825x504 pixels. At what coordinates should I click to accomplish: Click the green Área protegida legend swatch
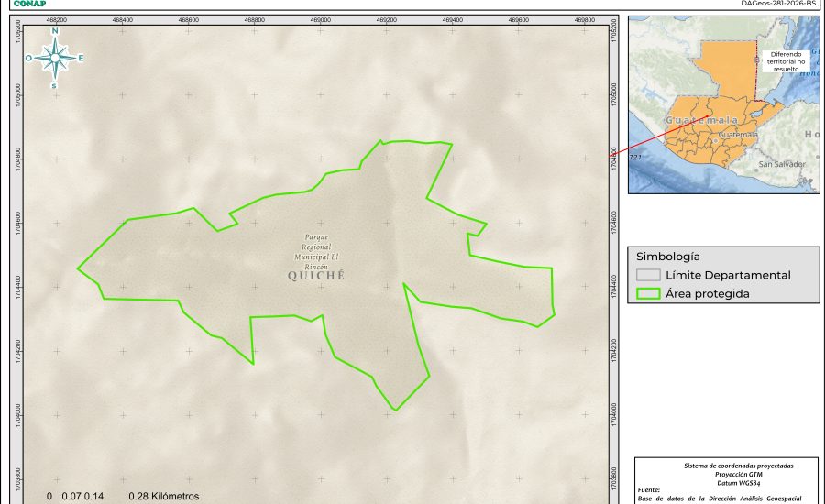(649, 294)
